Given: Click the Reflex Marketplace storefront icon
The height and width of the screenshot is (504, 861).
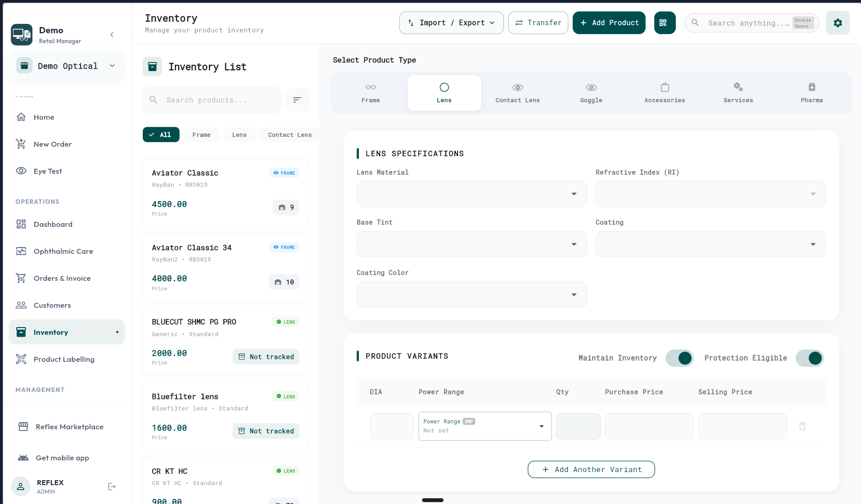Looking at the screenshot, I should pos(23,427).
